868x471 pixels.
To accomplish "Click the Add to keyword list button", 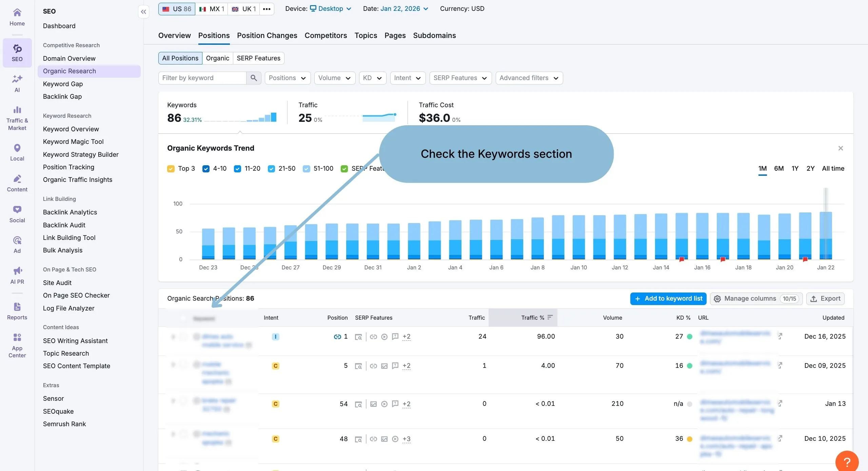I will (x=668, y=299).
